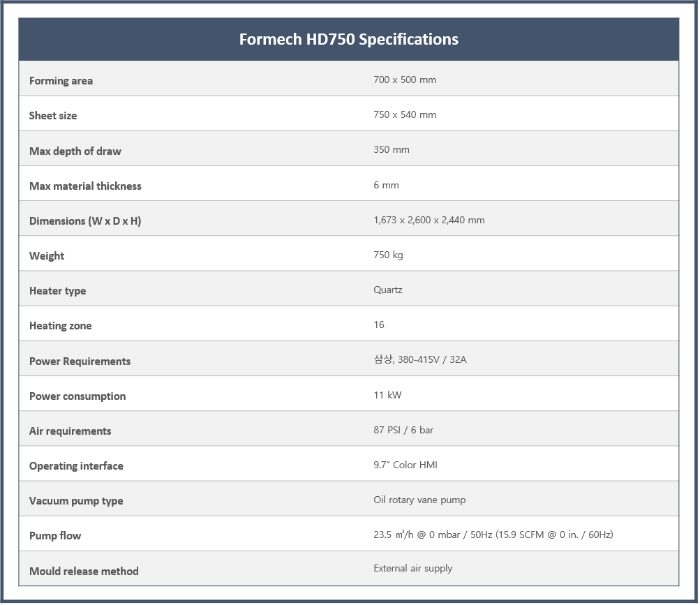The height and width of the screenshot is (605, 700).
Task: Select the 'Heating zone' label
Action: click(x=61, y=326)
